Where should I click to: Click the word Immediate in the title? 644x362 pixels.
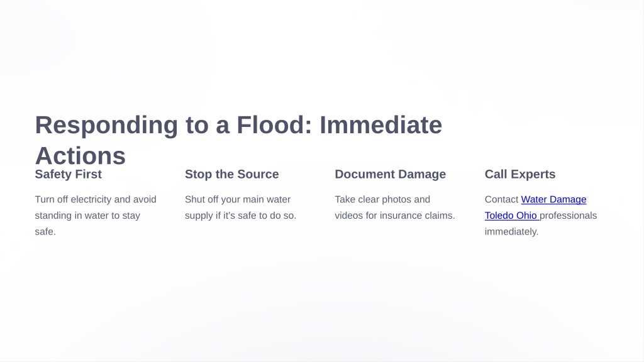380,125
